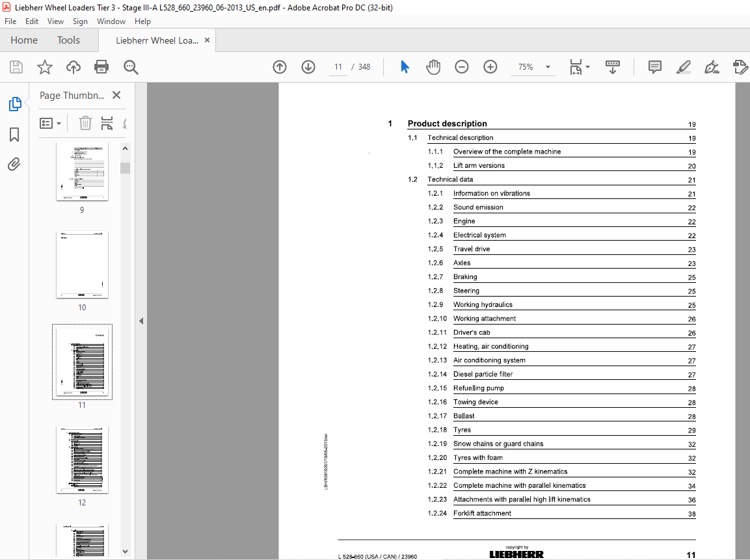
Task: Open the Window menu
Action: (x=111, y=21)
